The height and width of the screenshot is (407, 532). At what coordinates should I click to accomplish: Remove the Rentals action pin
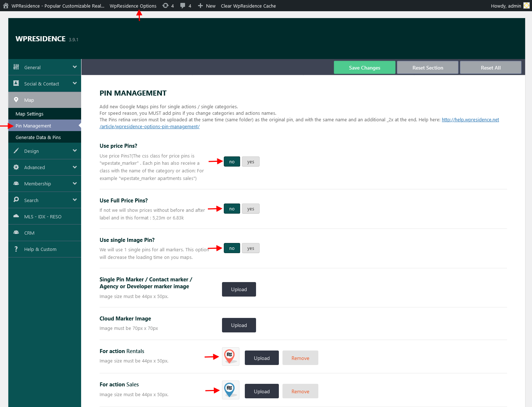click(x=300, y=358)
